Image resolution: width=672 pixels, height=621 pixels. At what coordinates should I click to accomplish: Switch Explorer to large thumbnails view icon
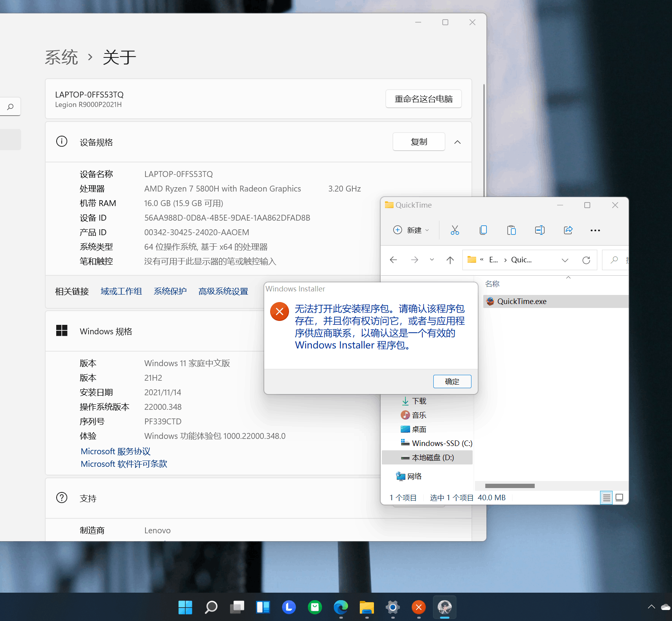[x=619, y=498]
